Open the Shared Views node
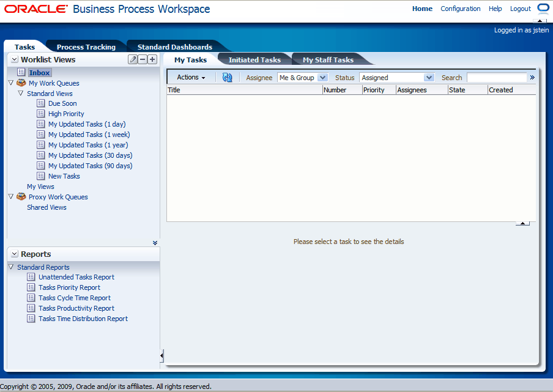This screenshot has width=553, height=392. [46, 207]
